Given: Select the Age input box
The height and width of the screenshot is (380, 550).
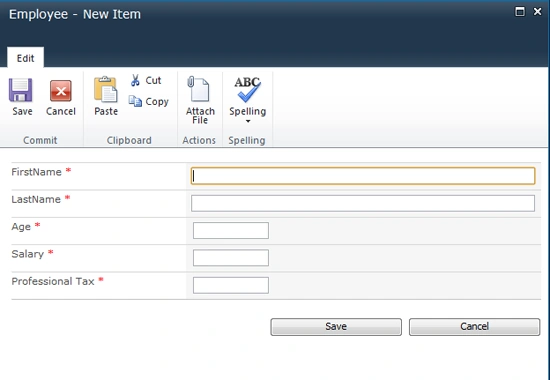Looking at the screenshot, I should point(231,231).
